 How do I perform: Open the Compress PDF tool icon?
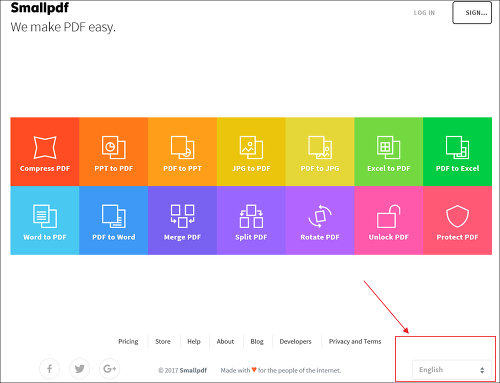coord(45,147)
